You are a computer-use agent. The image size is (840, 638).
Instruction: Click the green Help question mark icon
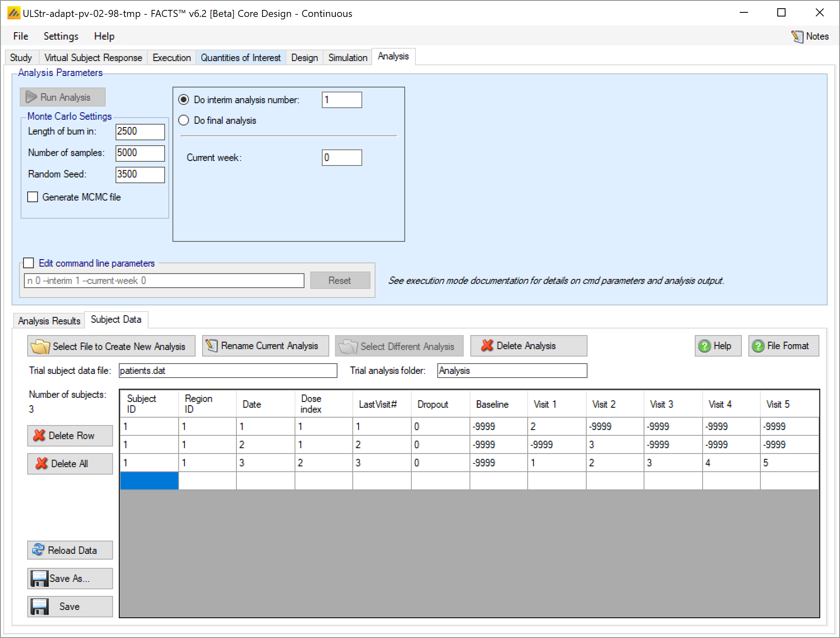pos(705,346)
